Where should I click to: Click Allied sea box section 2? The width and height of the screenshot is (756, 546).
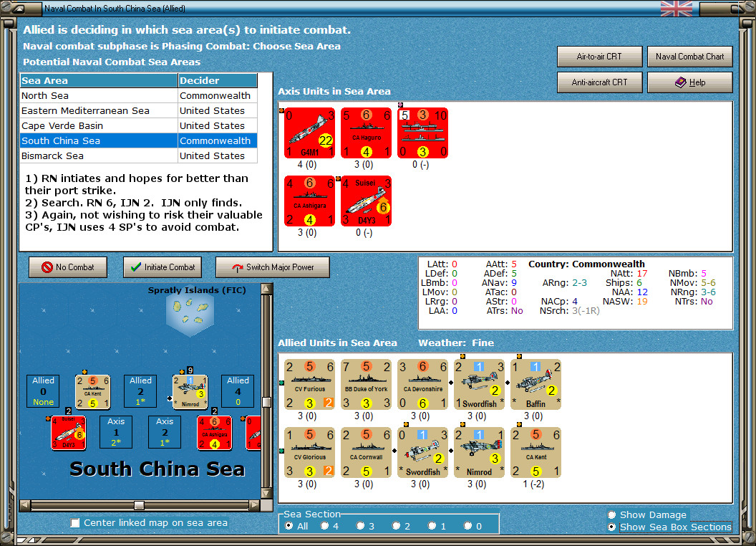[140, 391]
